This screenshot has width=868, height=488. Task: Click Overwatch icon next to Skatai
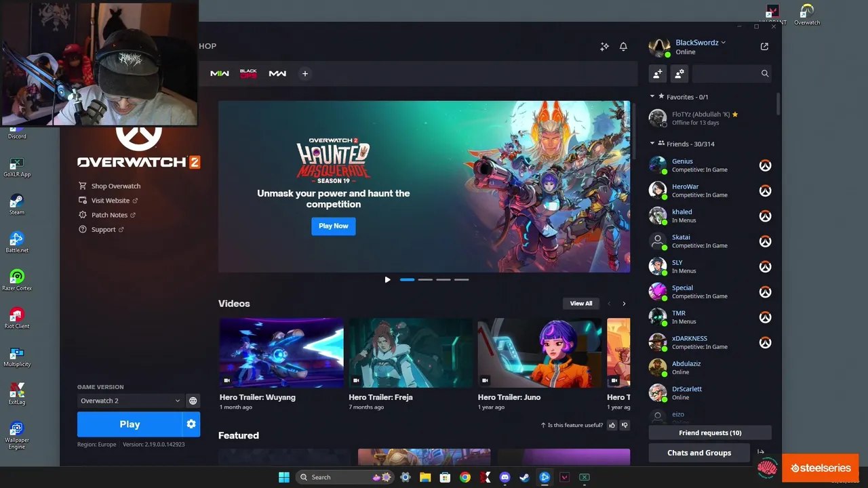765,241
